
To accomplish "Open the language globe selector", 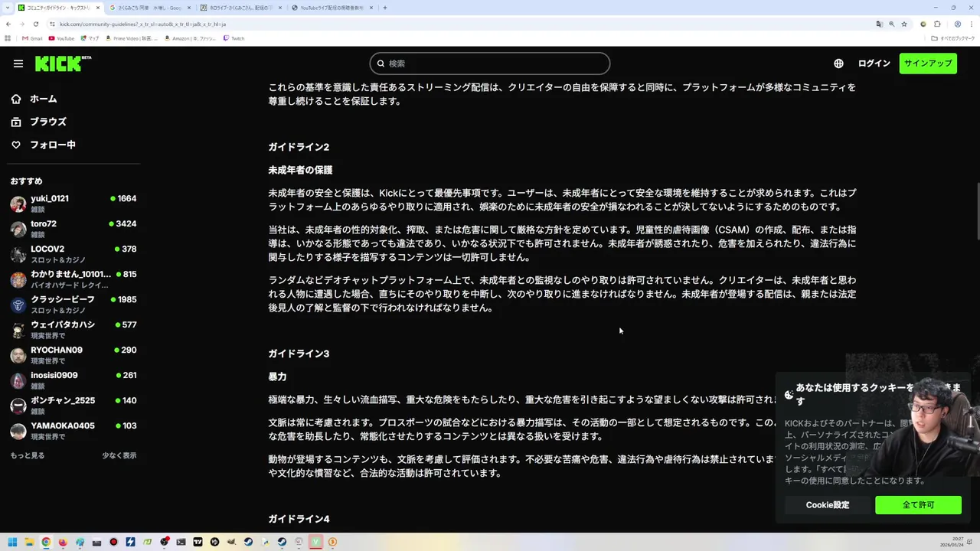I will tap(838, 64).
